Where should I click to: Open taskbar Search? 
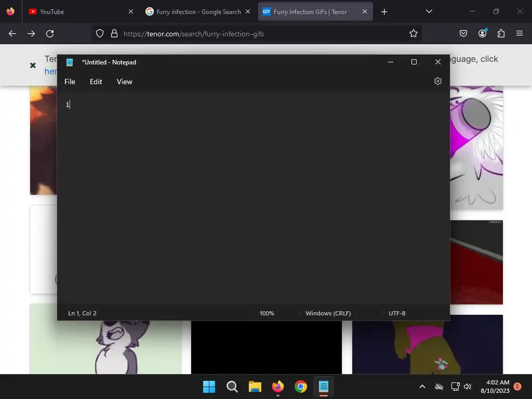coord(232,387)
